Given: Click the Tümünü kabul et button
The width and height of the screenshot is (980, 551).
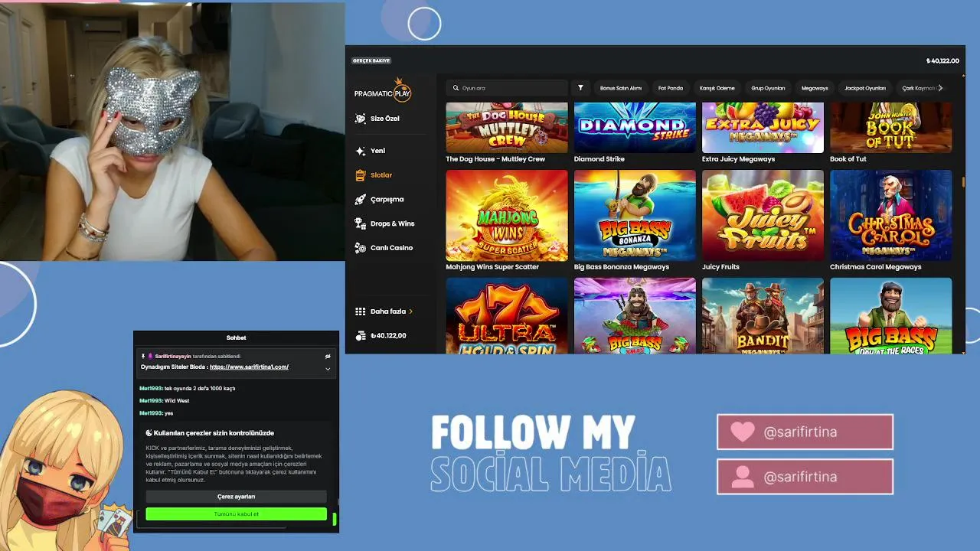Looking at the screenshot, I should tap(236, 514).
